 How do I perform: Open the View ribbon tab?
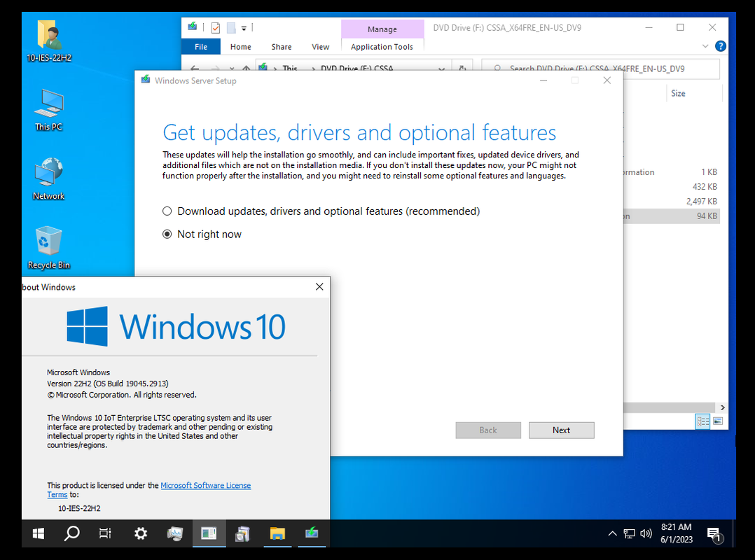pyautogui.click(x=320, y=47)
